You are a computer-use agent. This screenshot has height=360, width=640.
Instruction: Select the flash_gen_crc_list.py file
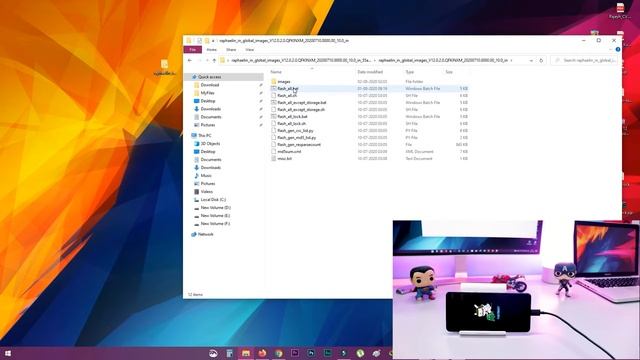point(295,131)
